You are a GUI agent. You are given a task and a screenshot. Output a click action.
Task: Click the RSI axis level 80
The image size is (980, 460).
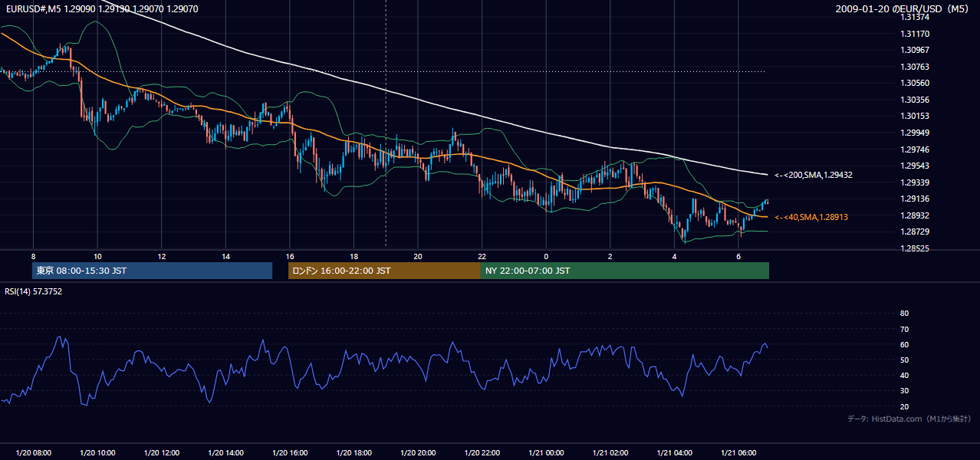(904, 314)
